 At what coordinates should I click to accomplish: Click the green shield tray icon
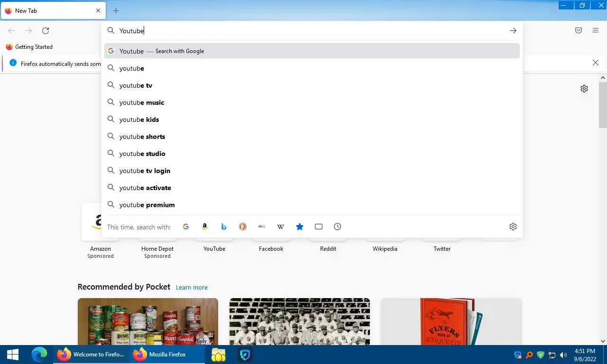[541, 355]
